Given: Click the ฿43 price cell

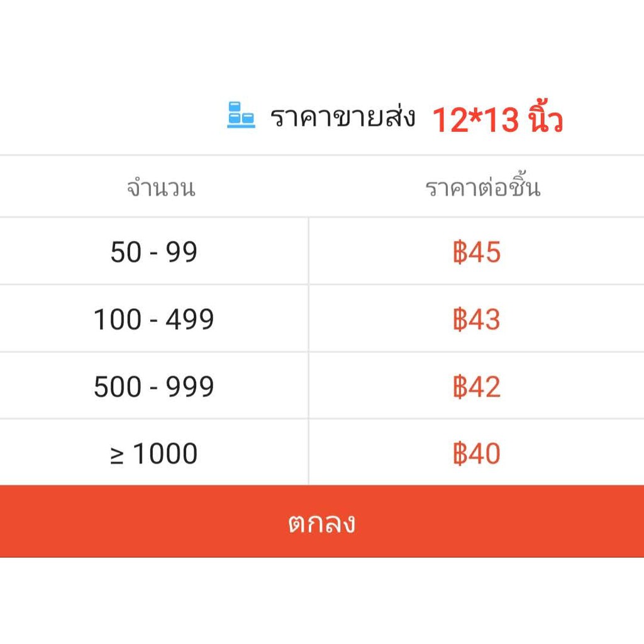Looking at the screenshot, I should coord(477,319).
